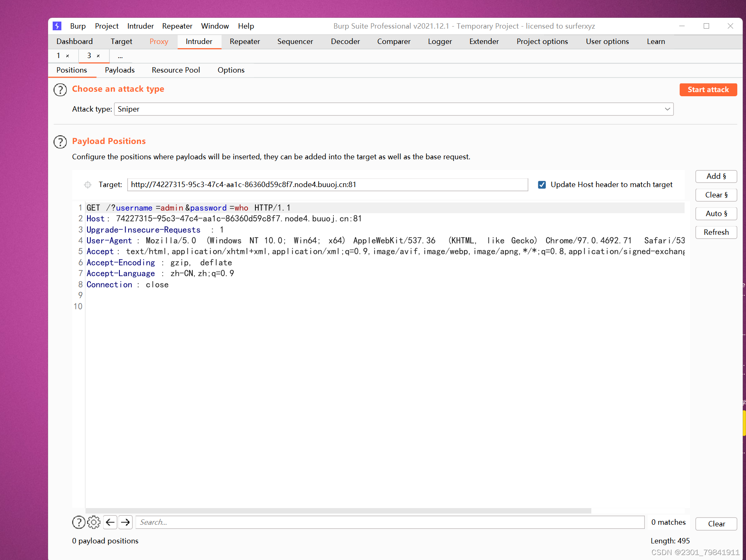746x560 pixels.
Task: Open search help with the circled question mark
Action: coord(78,522)
